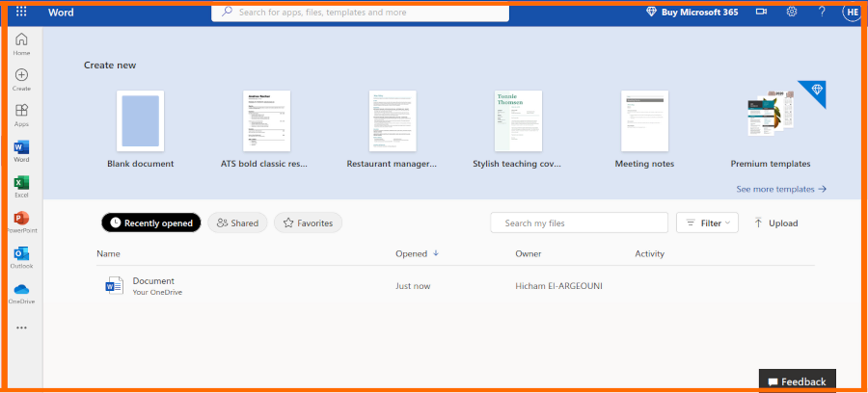
Task: Expand the Filter dropdown
Action: click(x=708, y=223)
